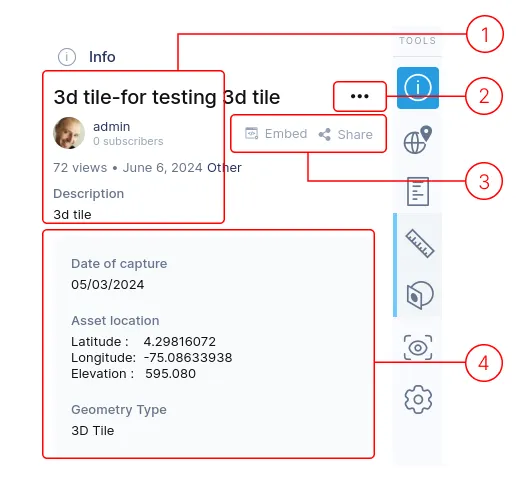Click the Share button label
The image size is (530, 481).
(x=355, y=135)
